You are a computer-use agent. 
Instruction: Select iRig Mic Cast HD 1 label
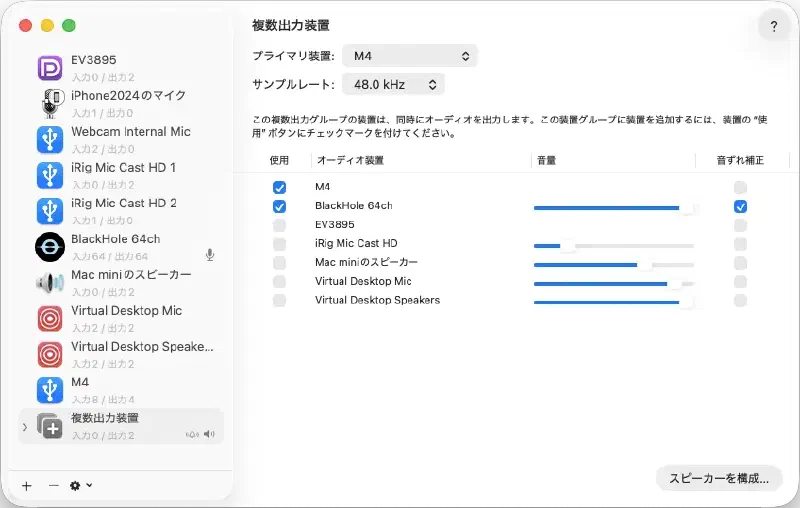coord(123,167)
